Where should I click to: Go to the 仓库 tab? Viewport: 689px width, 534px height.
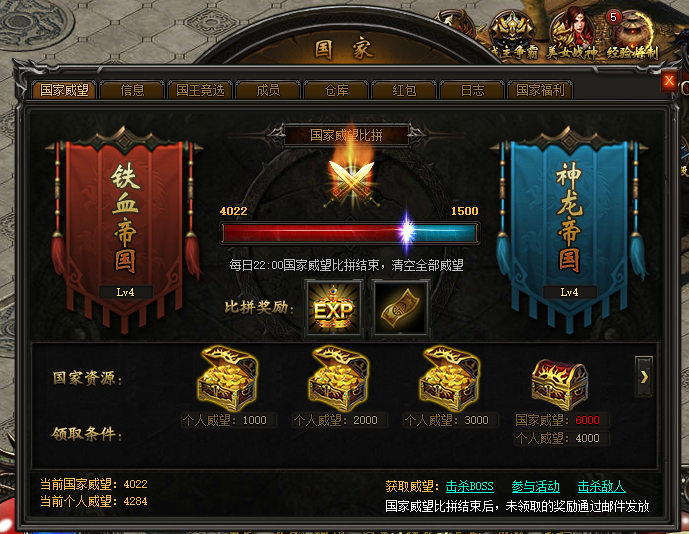pyautogui.click(x=336, y=90)
